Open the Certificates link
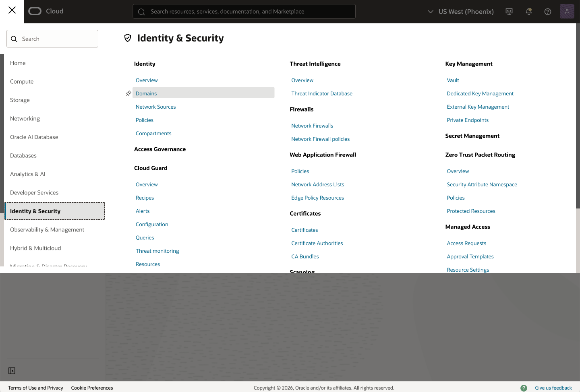 click(304, 230)
